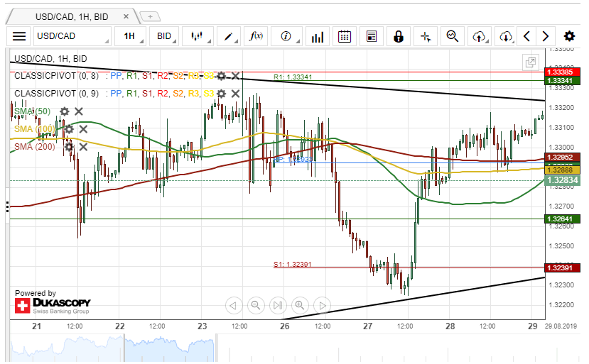Image resolution: width=589 pixels, height=364 pixels.
Task: Switch to the USD/CAD, 1H, BID tab
Action: coord(71,16)
